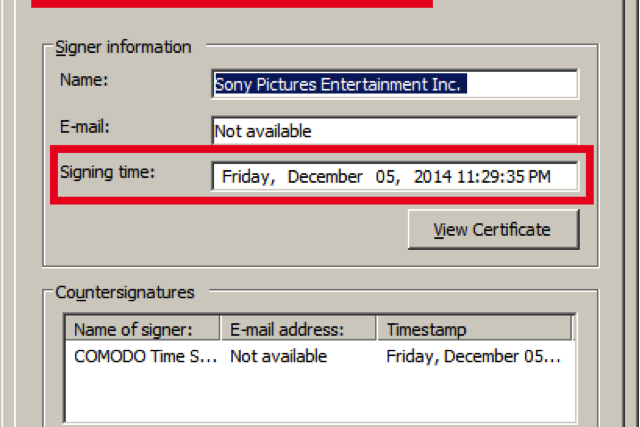Click empty area below the COMODO row

320,400
